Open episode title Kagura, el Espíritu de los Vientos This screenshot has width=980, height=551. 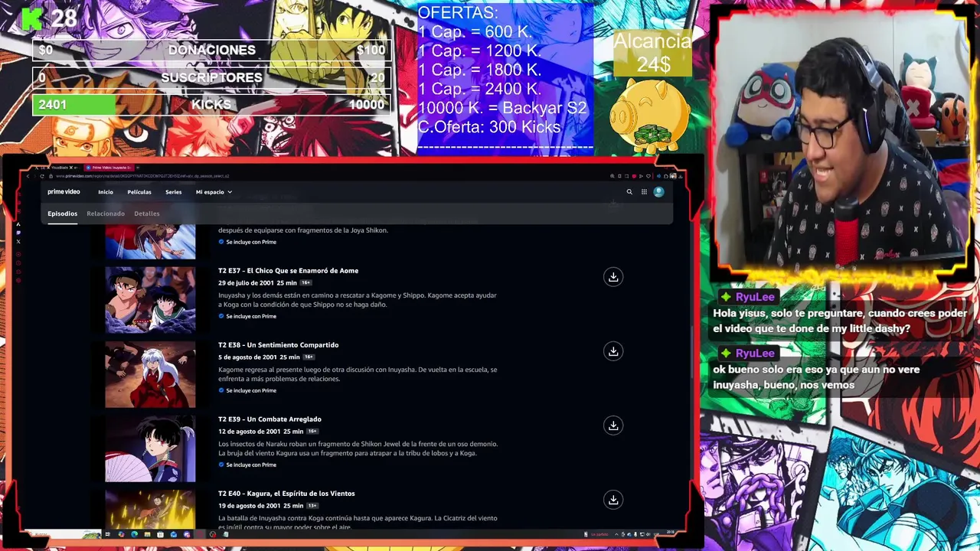tap(301, 494)
